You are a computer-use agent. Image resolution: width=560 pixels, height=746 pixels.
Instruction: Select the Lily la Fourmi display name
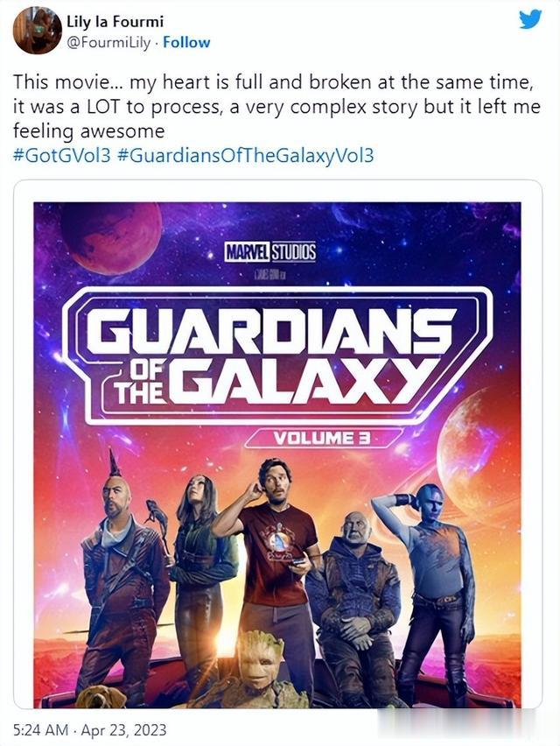[x=115, y=21]
